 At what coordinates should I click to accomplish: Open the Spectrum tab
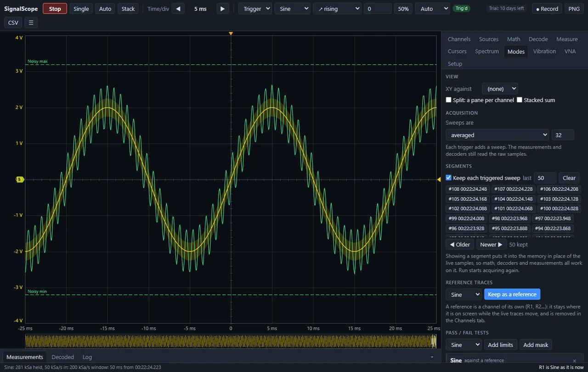487,51
